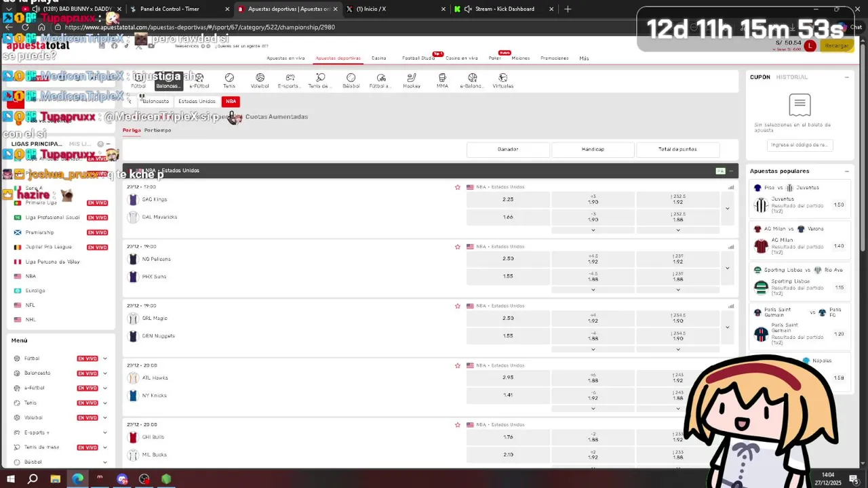Open statistics icon for NO Pelicans match
This screenshot has height=488, width=868.
tap(731, 247)
